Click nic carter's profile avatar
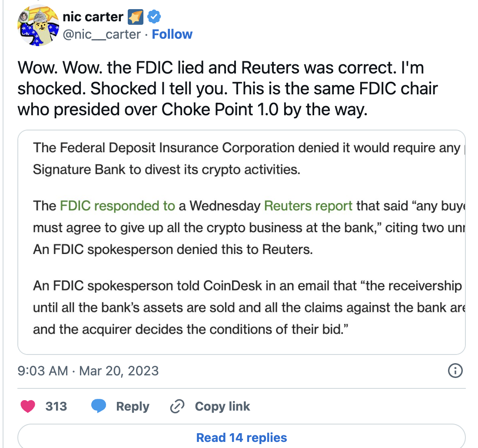 click(38, 26)
